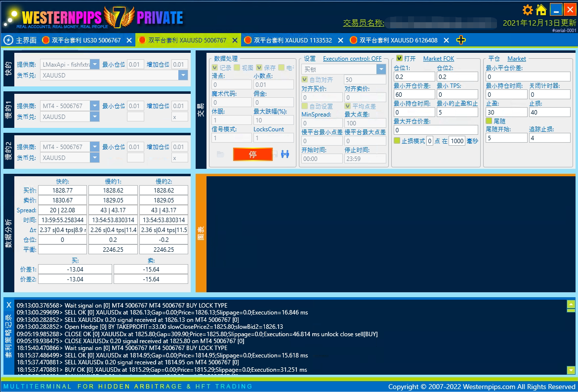This screenshot has height=392, width=578.
Task: Open the 慢的2 provider MT4 dropdown
Action: 95,147
